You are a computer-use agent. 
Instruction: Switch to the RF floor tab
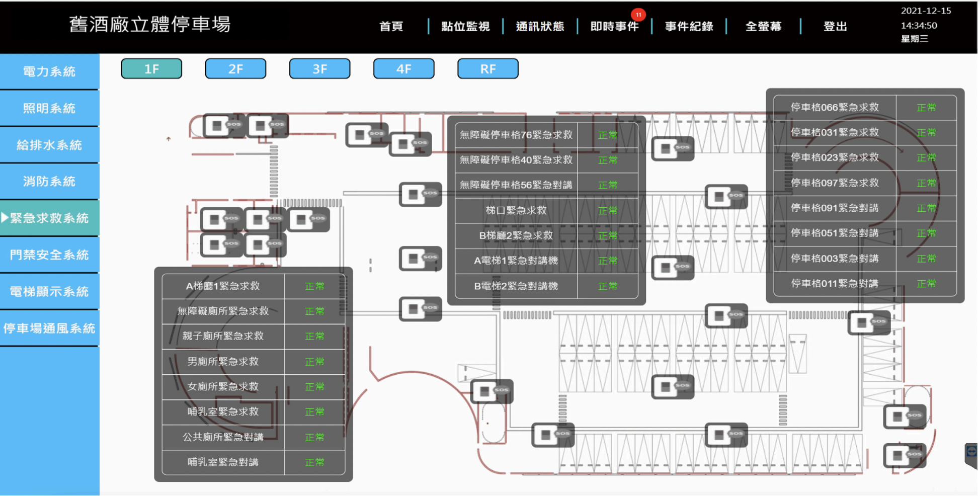pos(487,69)
